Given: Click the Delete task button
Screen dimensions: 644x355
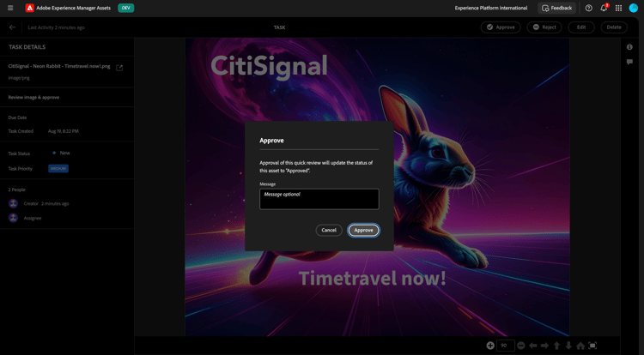Looking at the screenshot, I should coord(614,27).
